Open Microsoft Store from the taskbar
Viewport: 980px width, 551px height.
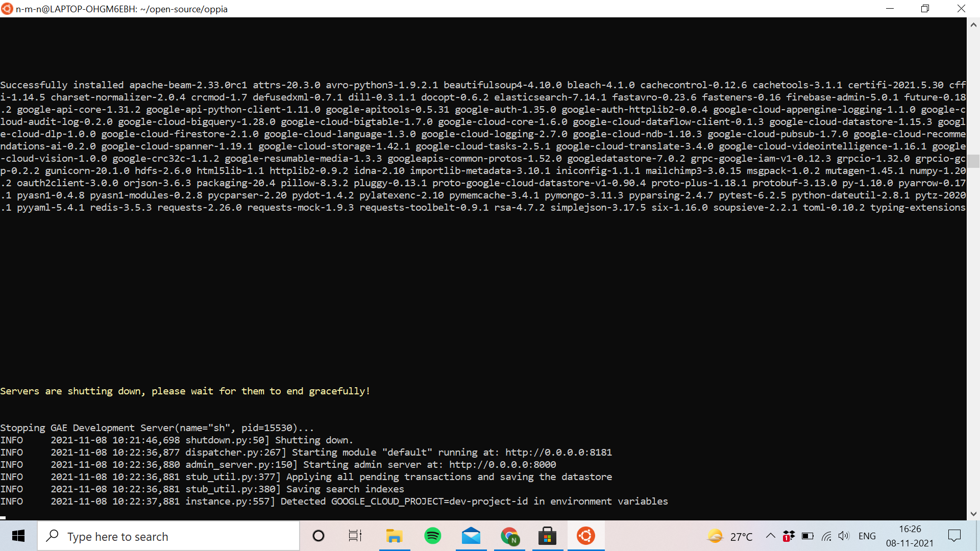click(x=548, y=536)
